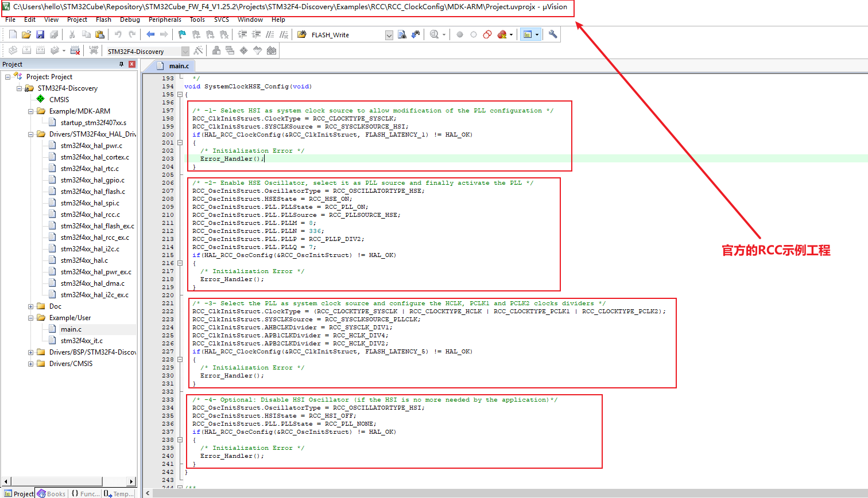
Task: Expand the Drivers/CMSIS group
Action: 31,363
